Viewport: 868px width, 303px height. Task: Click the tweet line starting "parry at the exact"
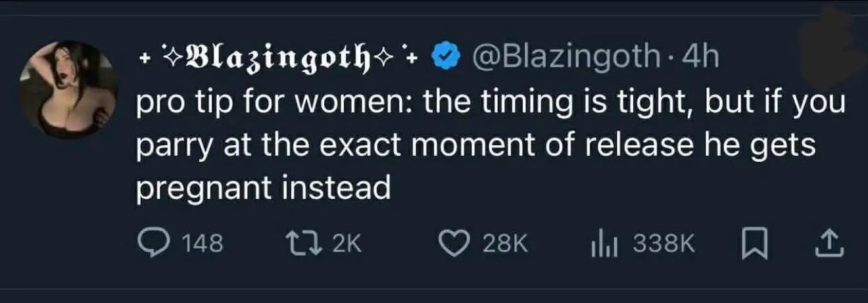(475, 146)
